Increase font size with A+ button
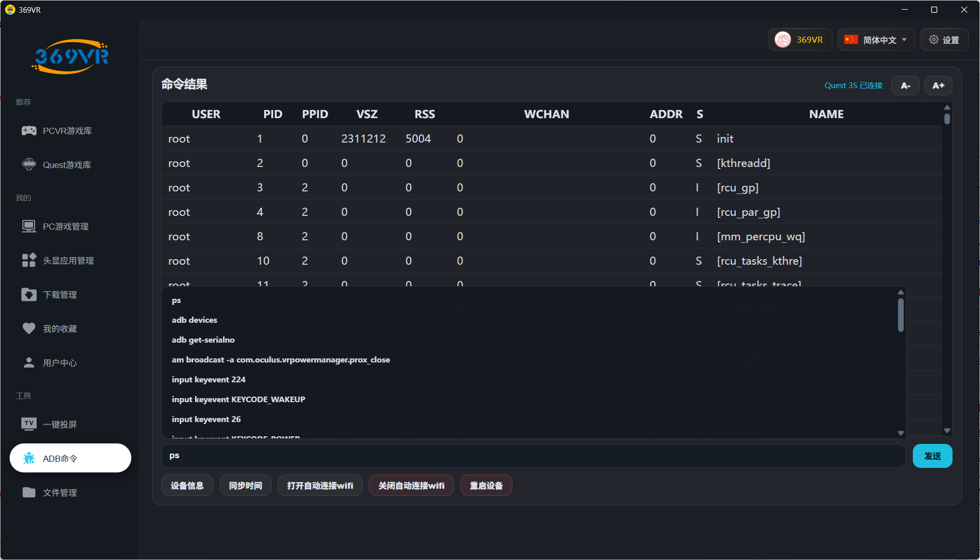 point(938,86)
